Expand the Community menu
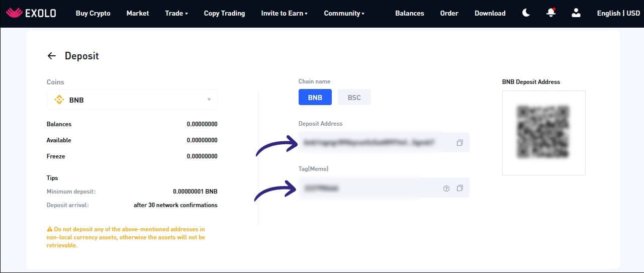 click(344, 13)
